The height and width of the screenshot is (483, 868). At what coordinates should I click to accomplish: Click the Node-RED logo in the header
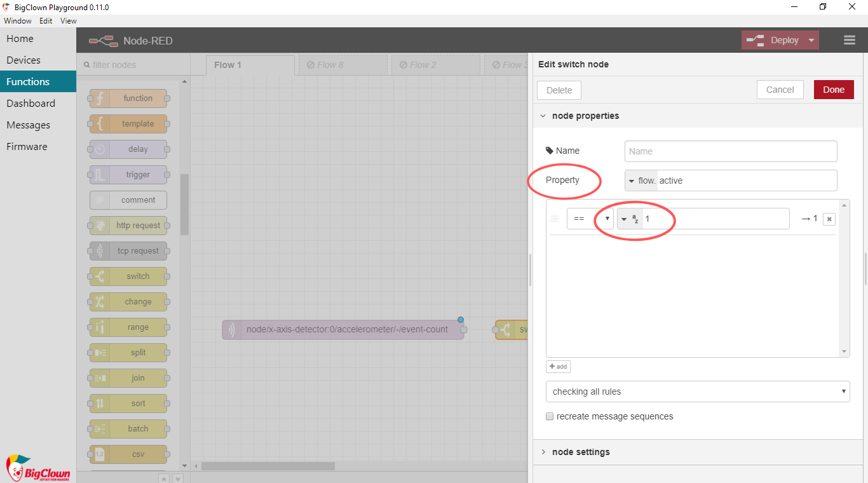click(x=104, y=41)
